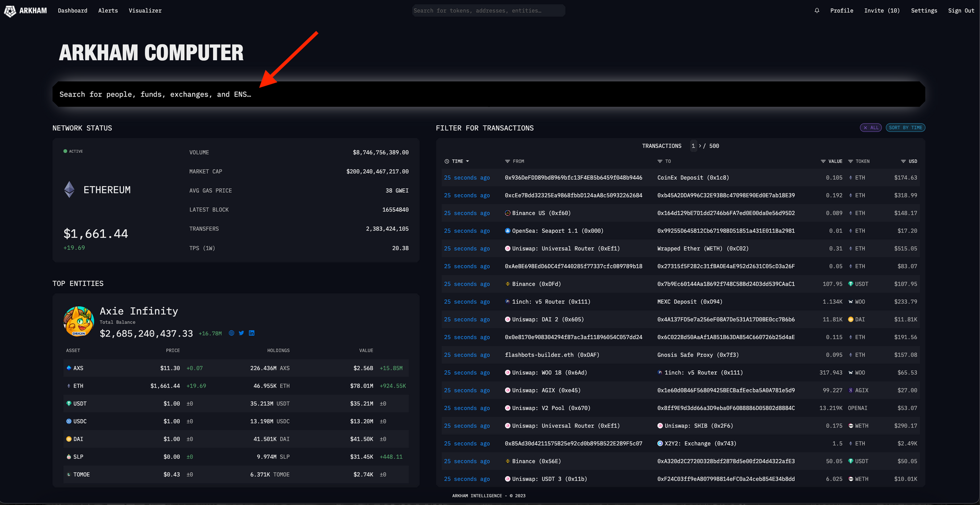Click the Uniswap SHIB entity icon
980x505 pixels.
tap(660, 426)
